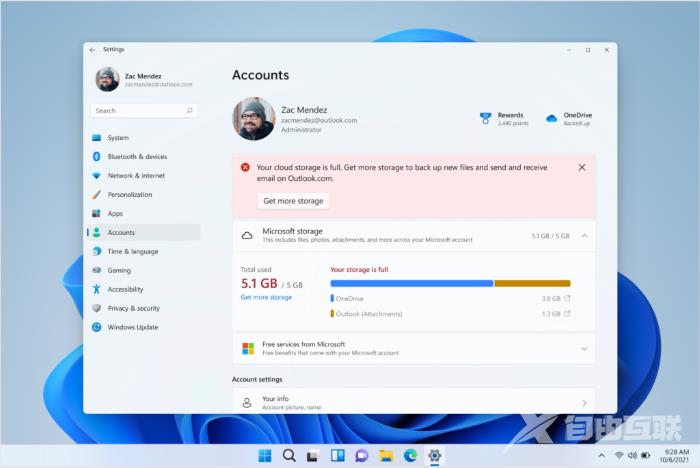Click Get more storage link under Total used
This screenshot has height=468, width=700.
266,297
